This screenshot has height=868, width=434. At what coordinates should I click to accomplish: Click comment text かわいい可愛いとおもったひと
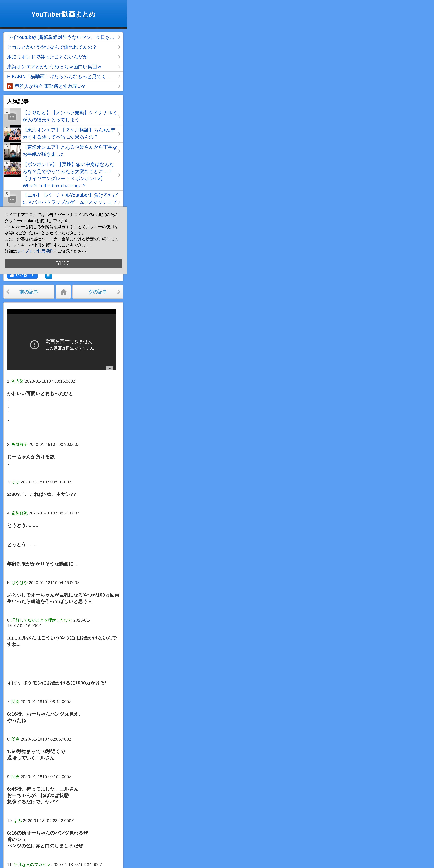(x=40, y=394)
